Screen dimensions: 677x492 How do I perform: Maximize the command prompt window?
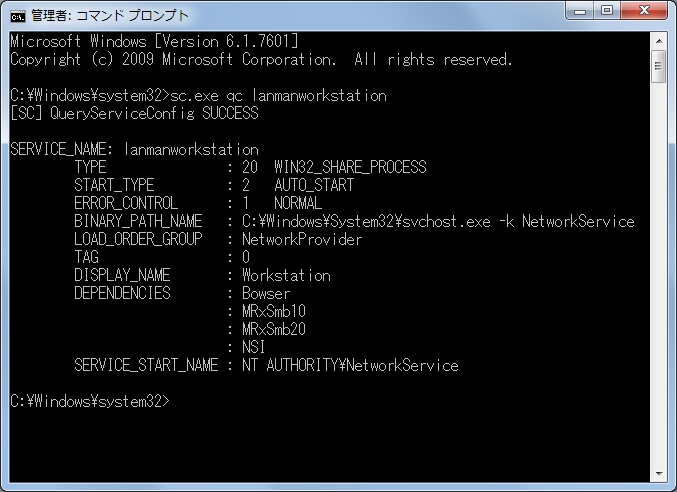click(x=607, y=11)
